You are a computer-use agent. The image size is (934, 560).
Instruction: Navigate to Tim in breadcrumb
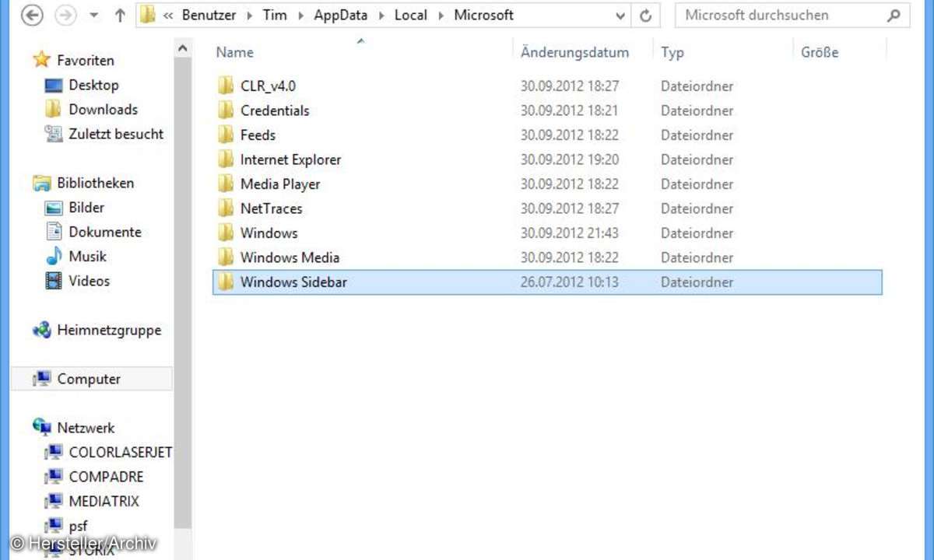pyautogui.click(x=274, y=15)
